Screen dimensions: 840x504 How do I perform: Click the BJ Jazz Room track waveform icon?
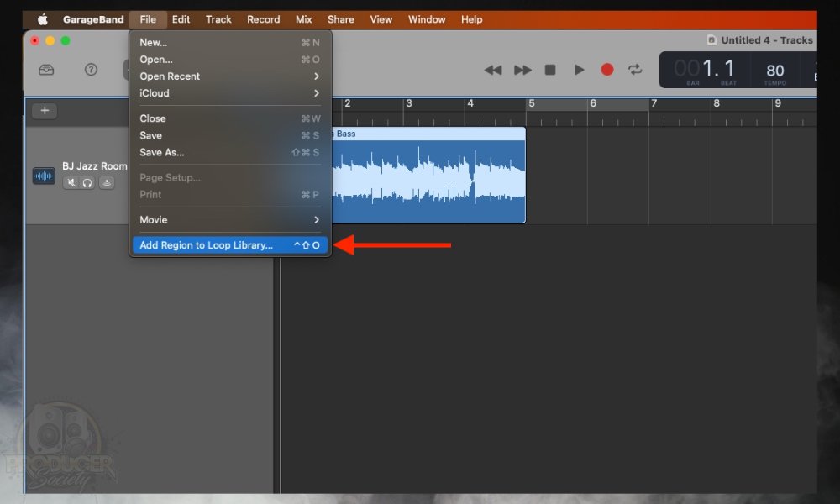pos(44,176)
